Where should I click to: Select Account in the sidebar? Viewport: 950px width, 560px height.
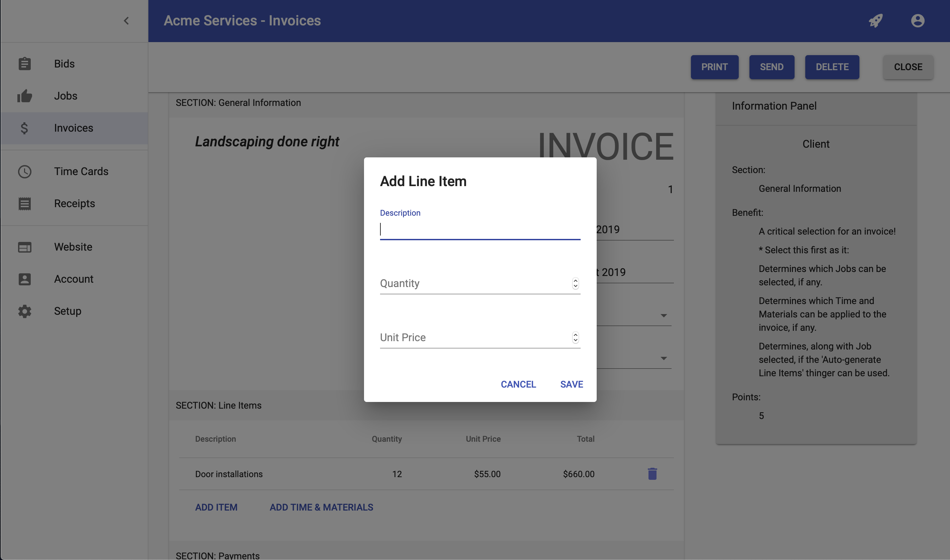[x=74, y=279]
